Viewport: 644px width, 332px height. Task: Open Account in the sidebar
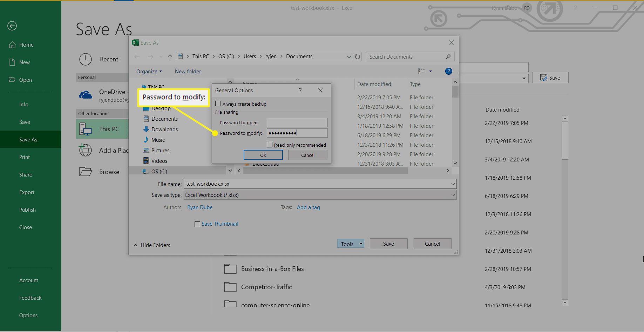point(28,280)
